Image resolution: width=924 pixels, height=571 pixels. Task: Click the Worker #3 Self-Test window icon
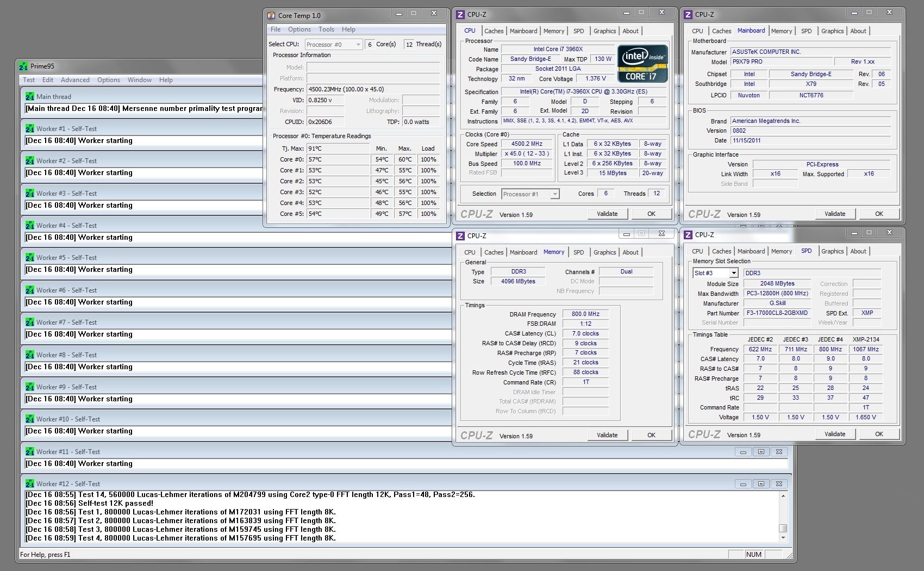[29, 193]
